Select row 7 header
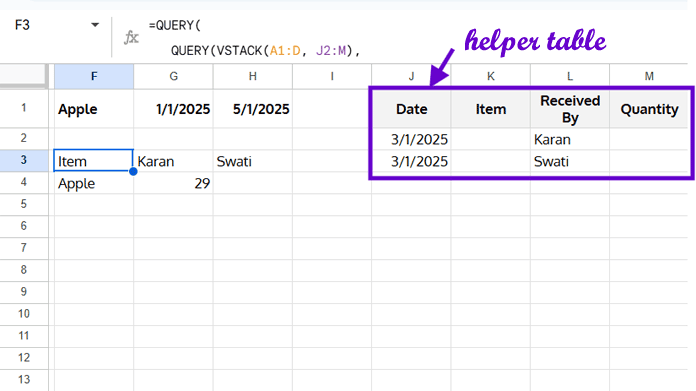Viewport: 696px width, 391px height. (x=24, y=248)
